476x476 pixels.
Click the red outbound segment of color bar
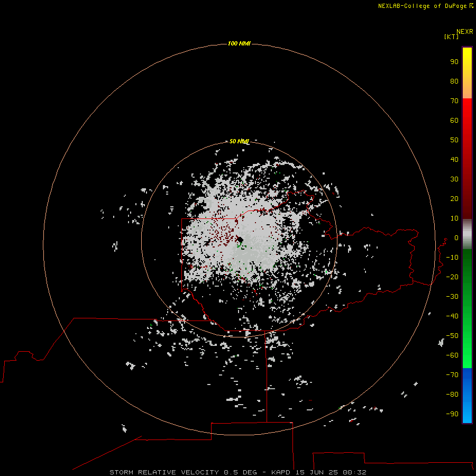point(467,159)
